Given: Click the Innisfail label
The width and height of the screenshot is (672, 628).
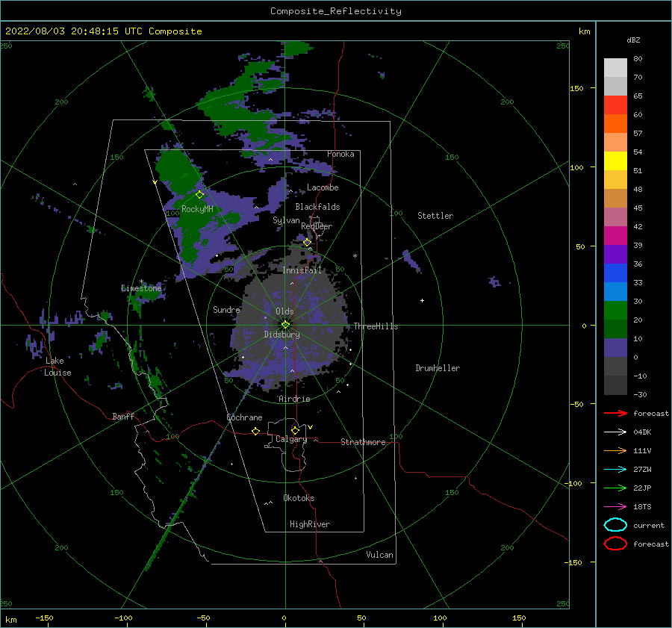Looking at the screenshot, I should click(x=302, y=270).
